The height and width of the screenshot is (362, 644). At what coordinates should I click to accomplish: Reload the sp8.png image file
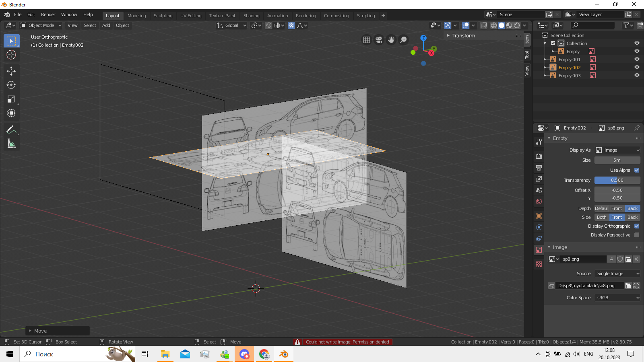pyautogui.click(x=636, y=286)
